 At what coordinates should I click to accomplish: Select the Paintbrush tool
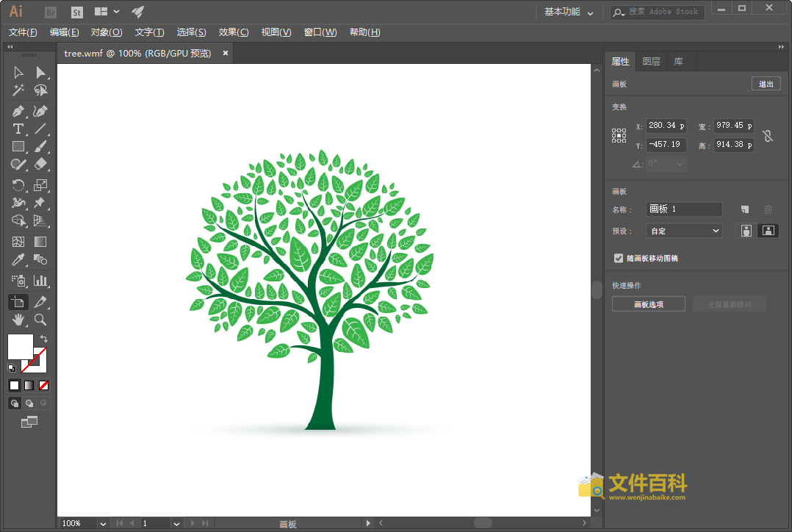[x=40, y=146]
